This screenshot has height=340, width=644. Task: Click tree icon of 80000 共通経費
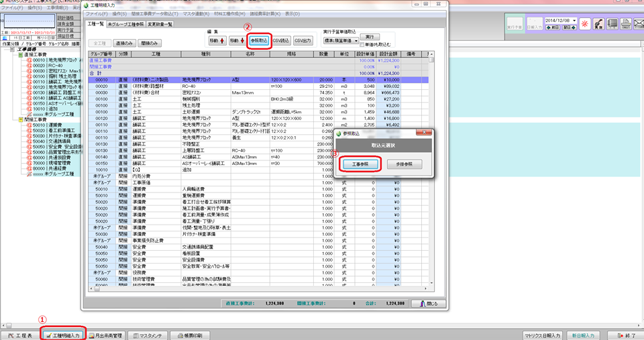click(29, 168)
